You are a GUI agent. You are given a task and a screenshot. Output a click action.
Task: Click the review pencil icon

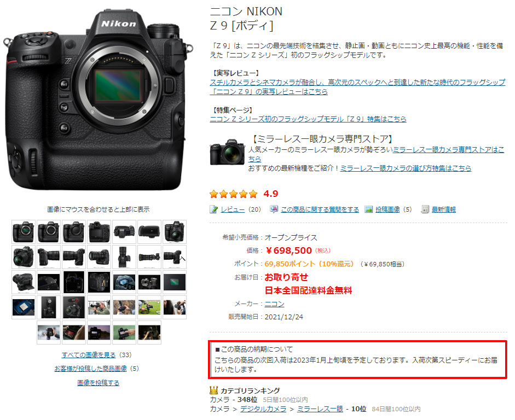pos(213,209)
